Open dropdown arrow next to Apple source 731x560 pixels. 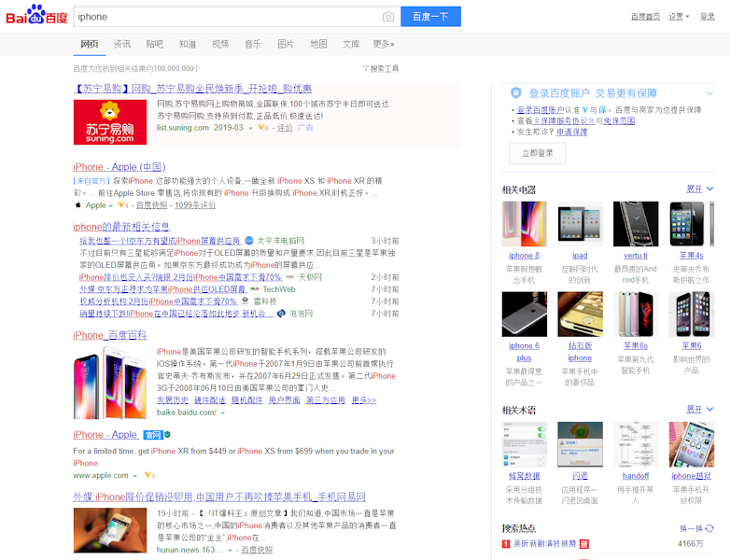(x=110, y=205)
